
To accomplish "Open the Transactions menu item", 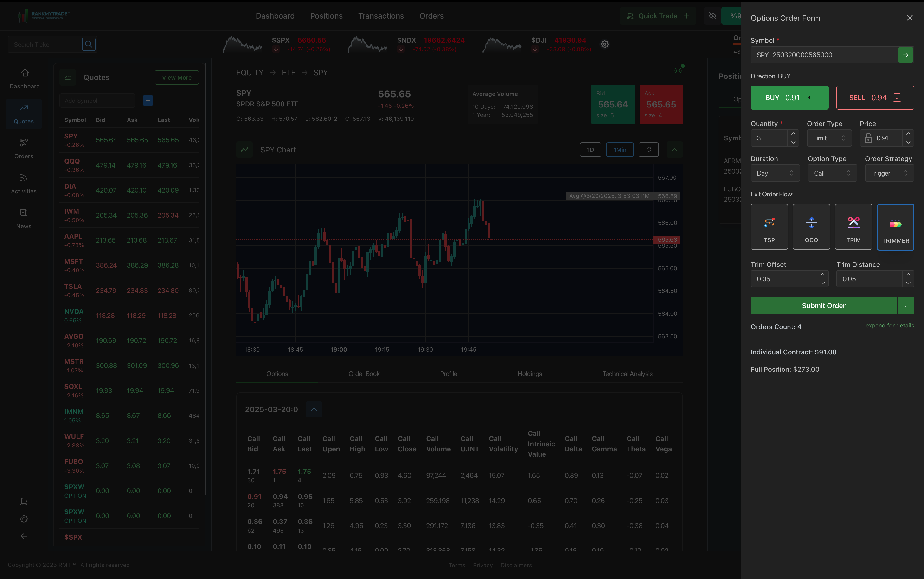I will 381,16.
